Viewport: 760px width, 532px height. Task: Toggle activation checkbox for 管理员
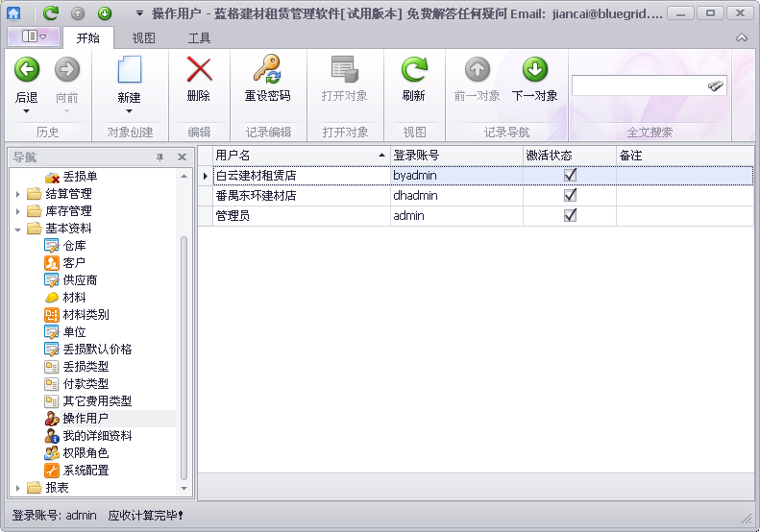pyautogui.click(x=570, y=216)
